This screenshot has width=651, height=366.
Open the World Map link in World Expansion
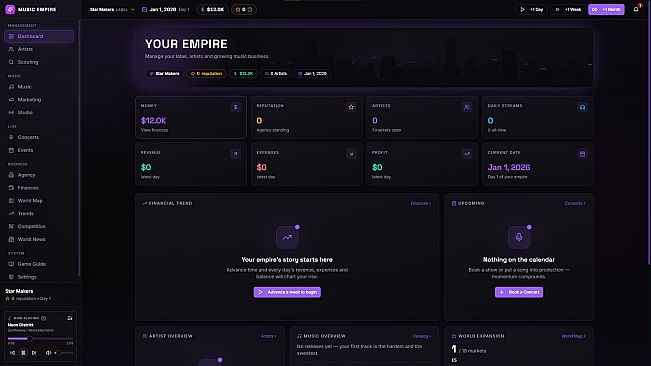pyautogui.click(x=573, y=336)
